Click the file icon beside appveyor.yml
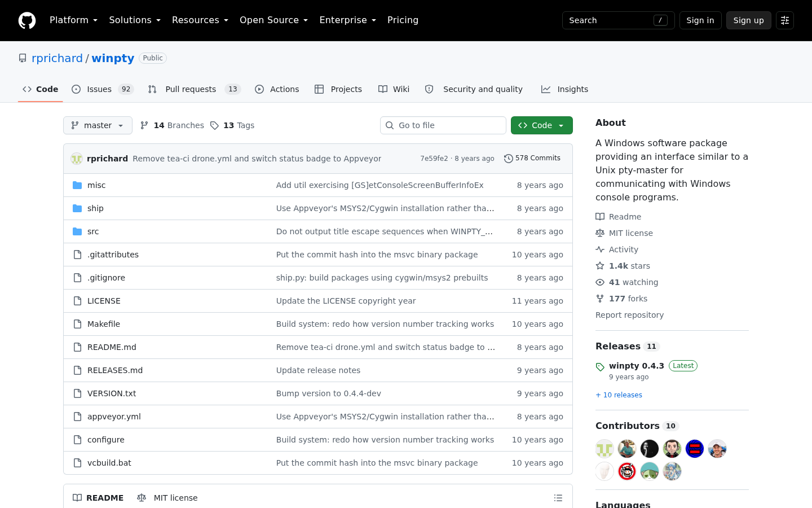 77,417
